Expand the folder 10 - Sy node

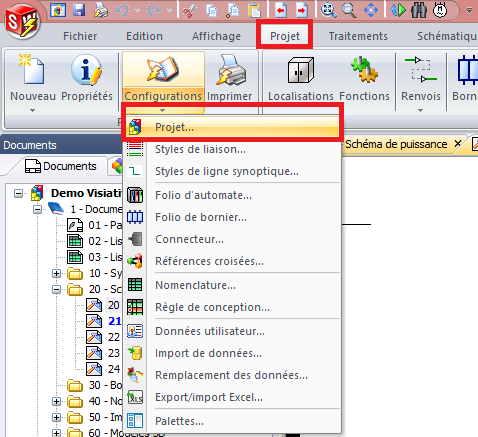tap(56, 274)
